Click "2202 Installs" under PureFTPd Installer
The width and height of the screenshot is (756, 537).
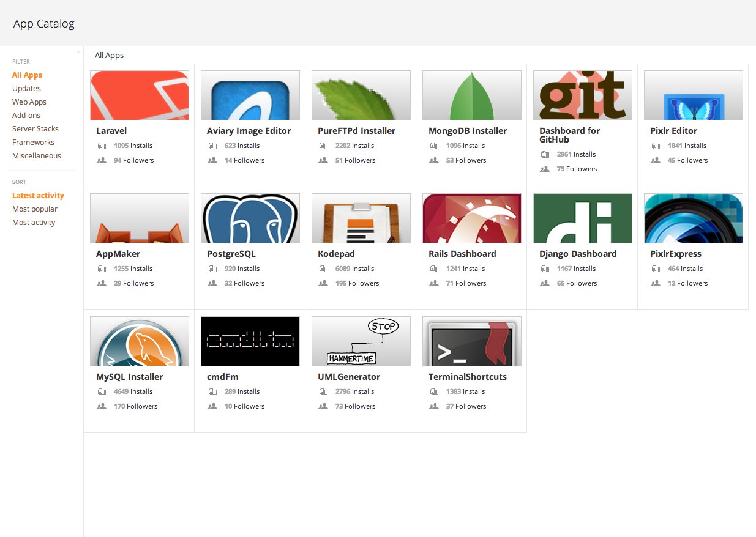(x=354, y=146)
